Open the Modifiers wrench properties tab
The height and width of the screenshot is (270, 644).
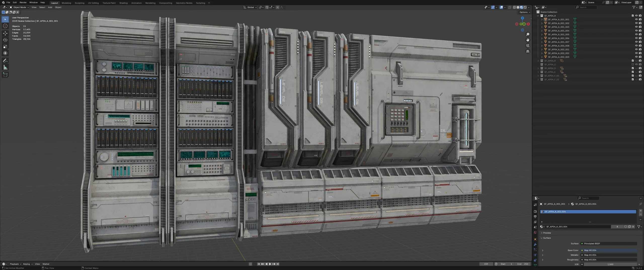point(535,245)
